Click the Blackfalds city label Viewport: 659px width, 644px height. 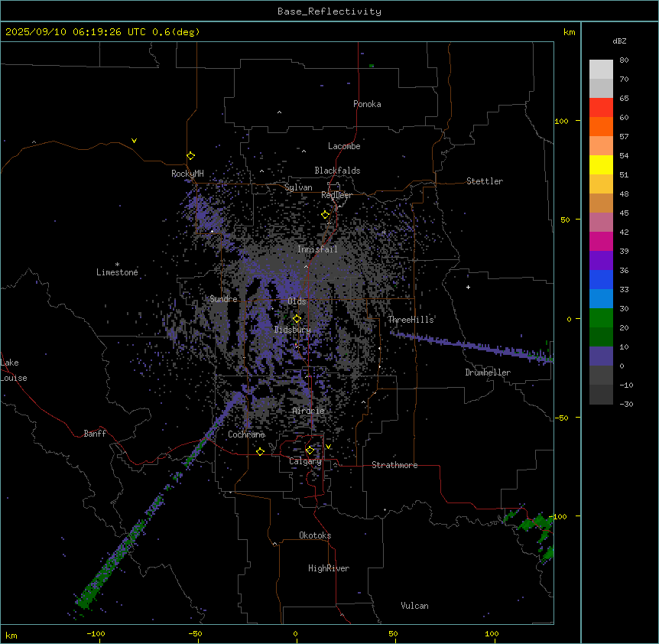[337, 171]
